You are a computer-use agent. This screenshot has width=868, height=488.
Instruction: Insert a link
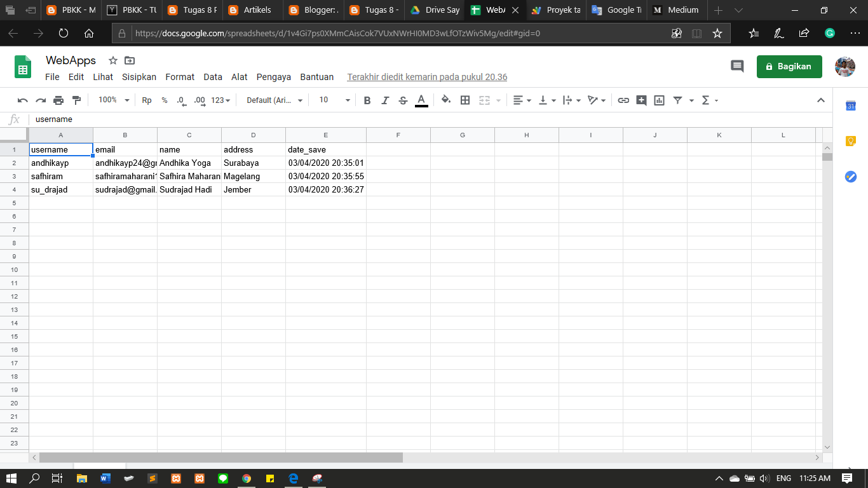[x=623, y=100]
